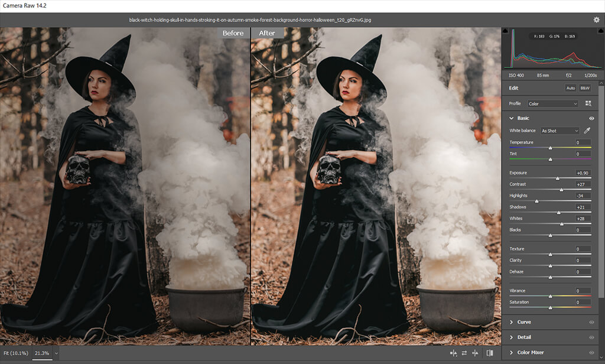Toggle highlight clipping warning in histogram

pyautogui.click(x=601, y=31)
